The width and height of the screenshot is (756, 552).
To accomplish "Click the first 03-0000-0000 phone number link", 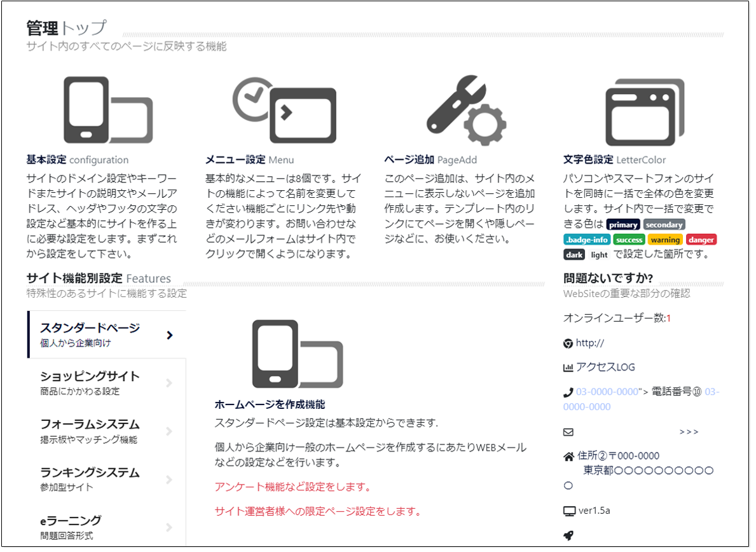I will click(607, 392).
